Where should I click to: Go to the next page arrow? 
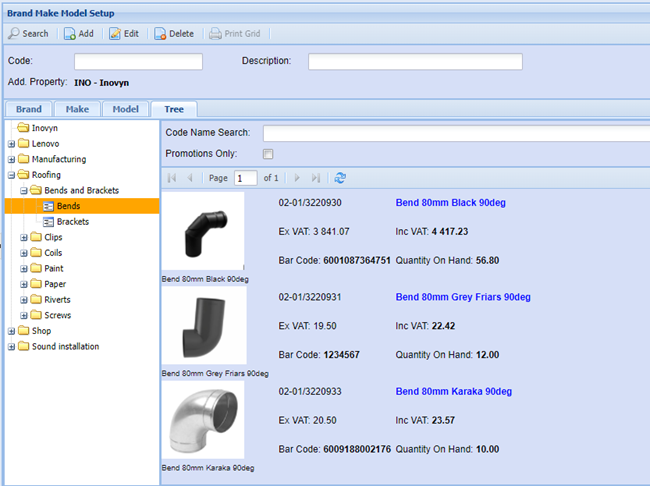click(297, 177)
